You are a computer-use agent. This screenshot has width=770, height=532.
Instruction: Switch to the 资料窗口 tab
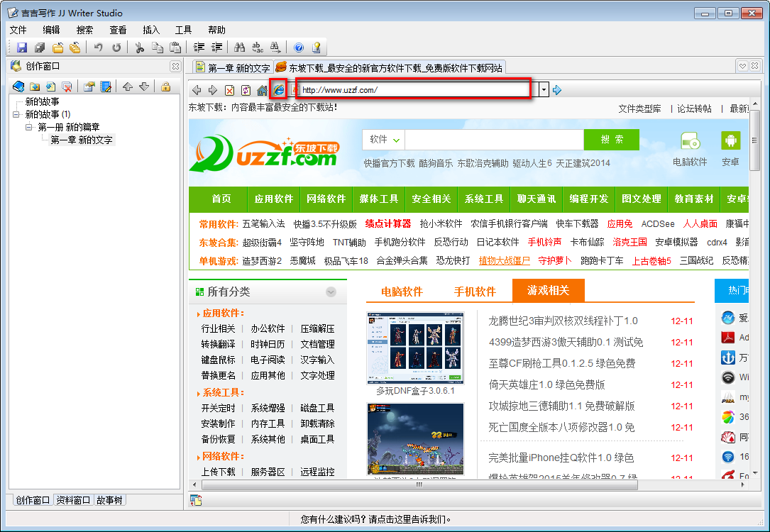[73, 500]
